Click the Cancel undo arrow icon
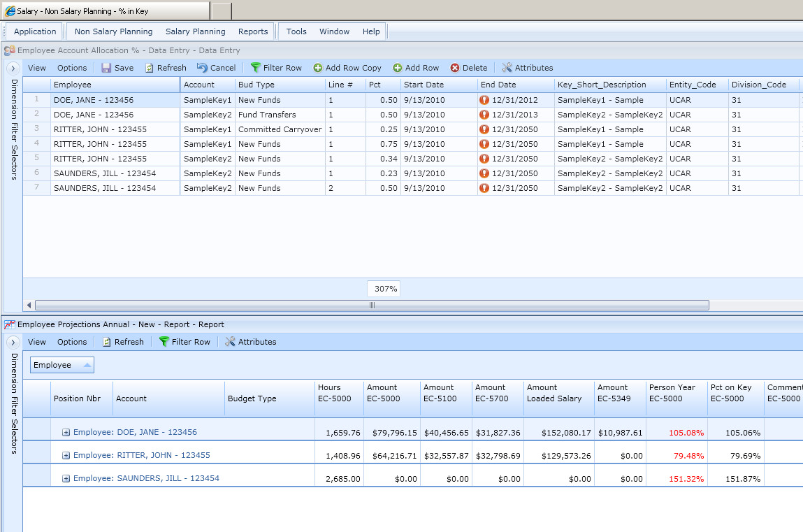The width and height of the screenshot is (803, 532). point(202,68)
